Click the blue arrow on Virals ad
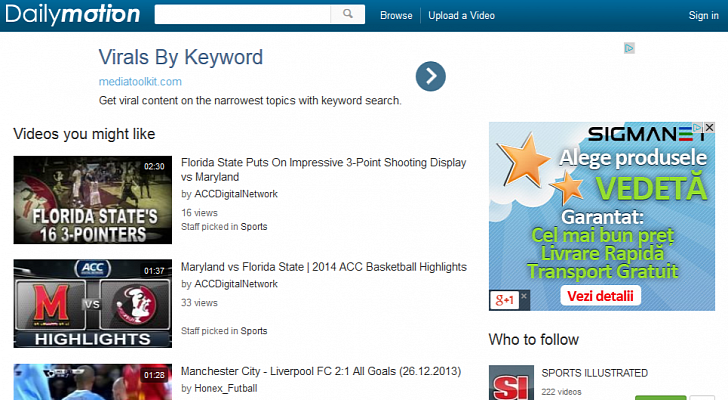This screenshot has width=728, height=400. click(x=430, y=76)
